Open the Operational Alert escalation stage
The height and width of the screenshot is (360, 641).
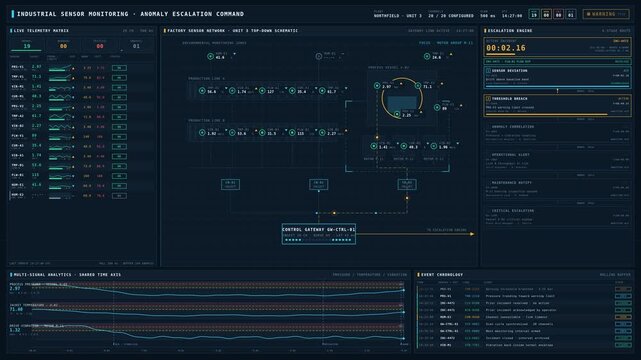click(557, 161)
